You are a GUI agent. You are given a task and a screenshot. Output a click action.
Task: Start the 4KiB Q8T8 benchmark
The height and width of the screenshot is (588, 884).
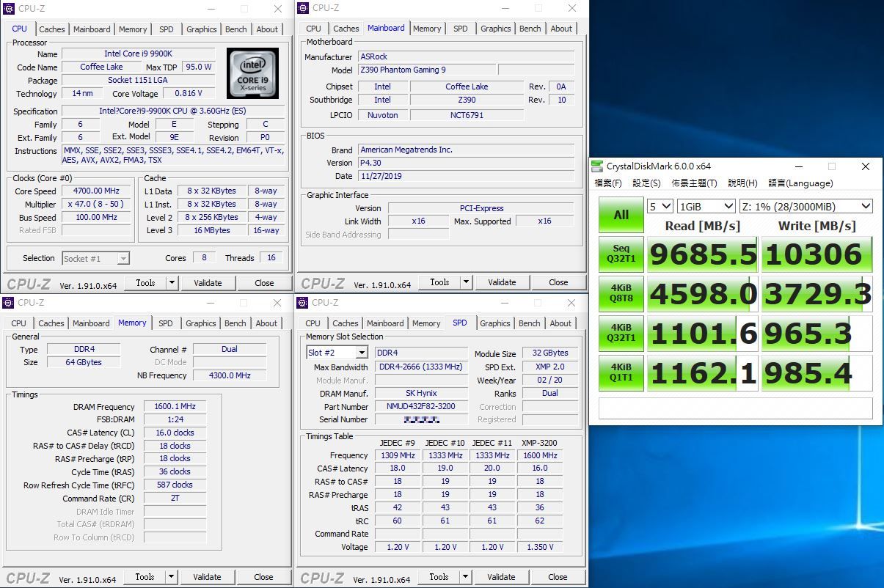click(621, 294)
